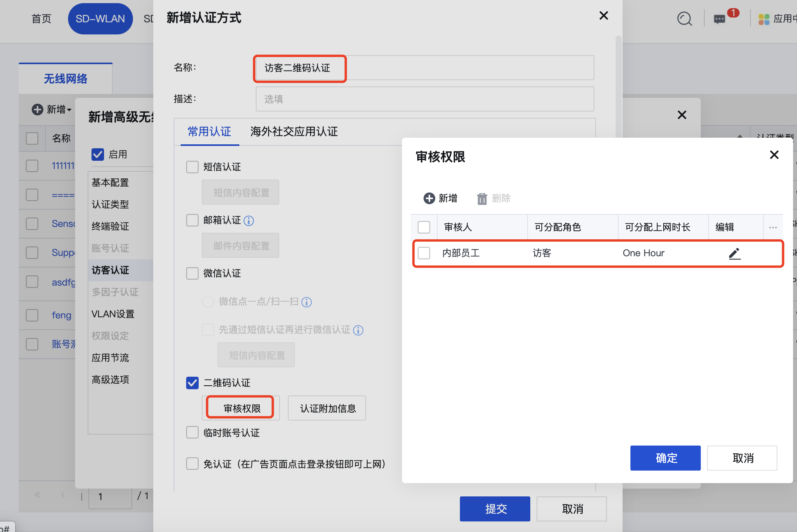Open the message notifications icon

tap(719, 19)
